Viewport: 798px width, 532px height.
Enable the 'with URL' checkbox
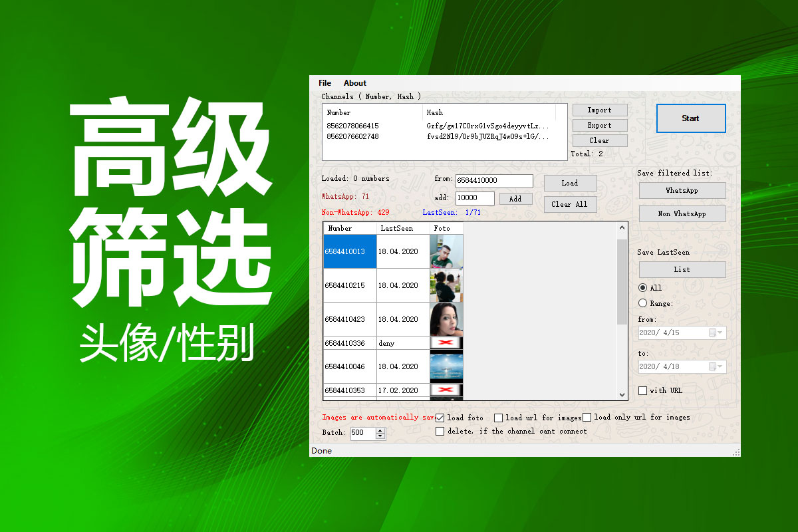coord(642,390)
